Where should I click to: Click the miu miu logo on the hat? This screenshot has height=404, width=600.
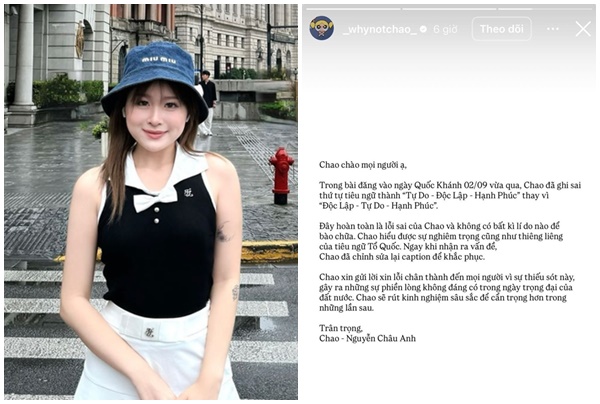pos(159,60)
